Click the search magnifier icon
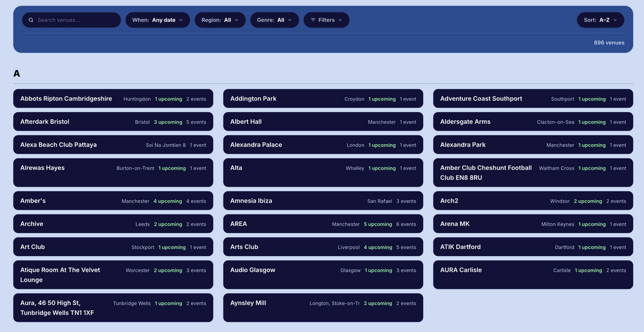Image resolution: width=644 pixels, height=332 pixels. coord(31,20)
